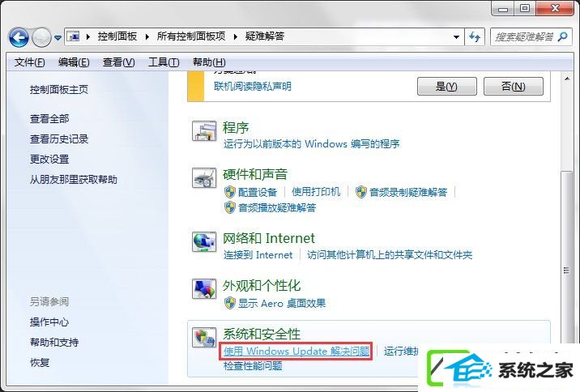Screen dimensions: 580x392
Task: Click the search magnifier icon
Action: tap(563, 36)
